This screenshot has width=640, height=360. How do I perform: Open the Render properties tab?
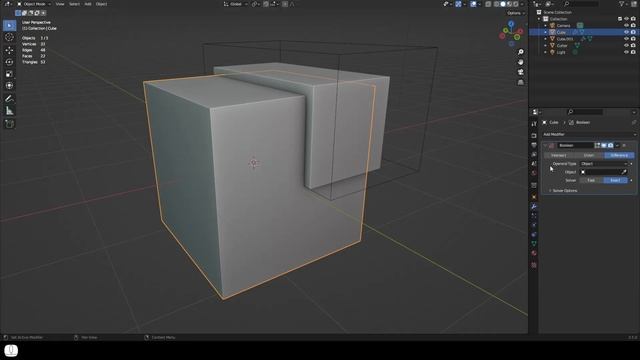click(x=534, y=136)
